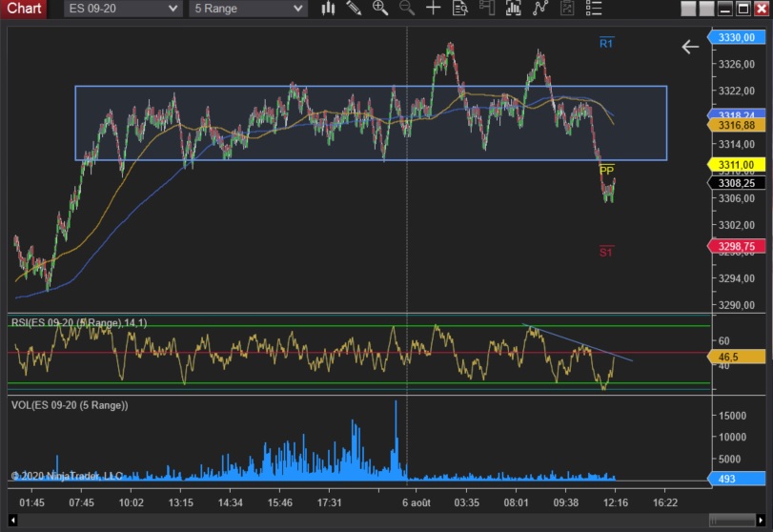The width and height of the screenshot is (773, 532).
Task: Open the bar type chart style icon
Action: tap(329, 9)
